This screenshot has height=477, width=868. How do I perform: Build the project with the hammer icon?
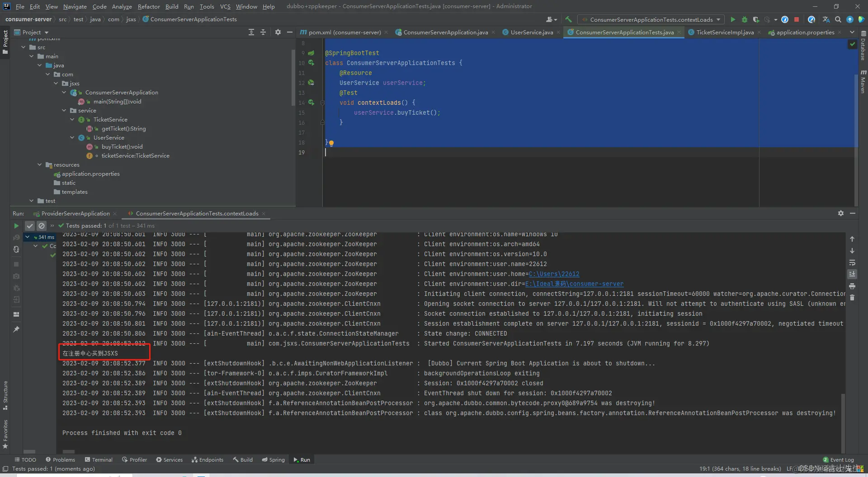tap(568, 19)
